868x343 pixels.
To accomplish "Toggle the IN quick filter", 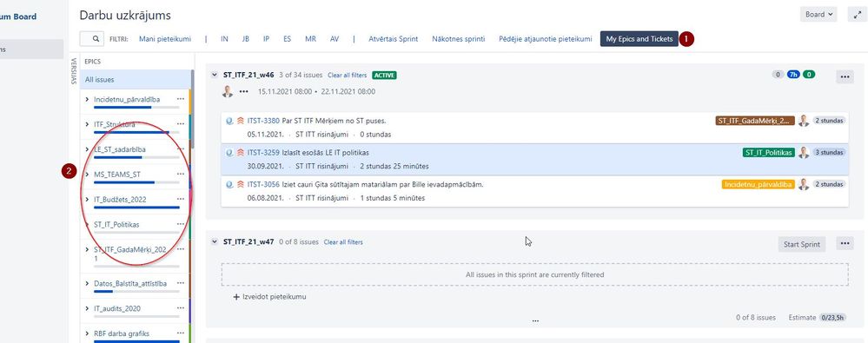I will pos(224,39).
